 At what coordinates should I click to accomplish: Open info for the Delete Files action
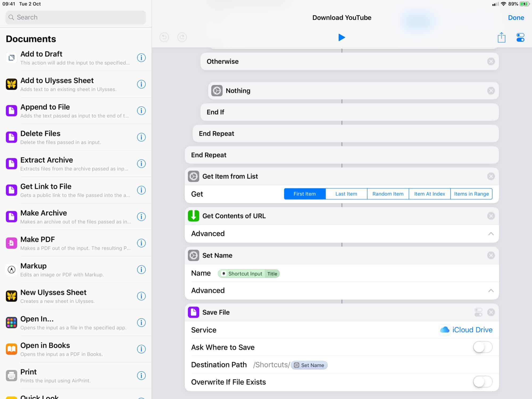[x=141, y=137]
